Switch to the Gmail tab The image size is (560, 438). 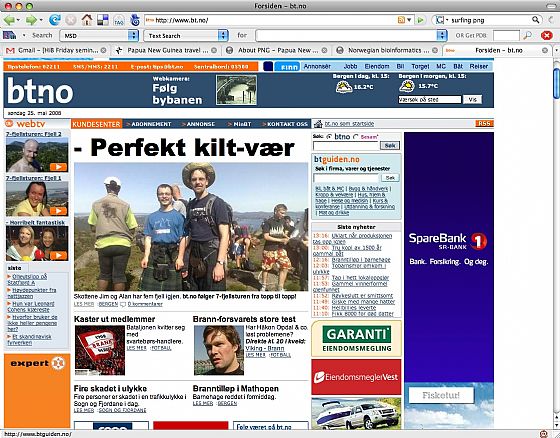56,50
